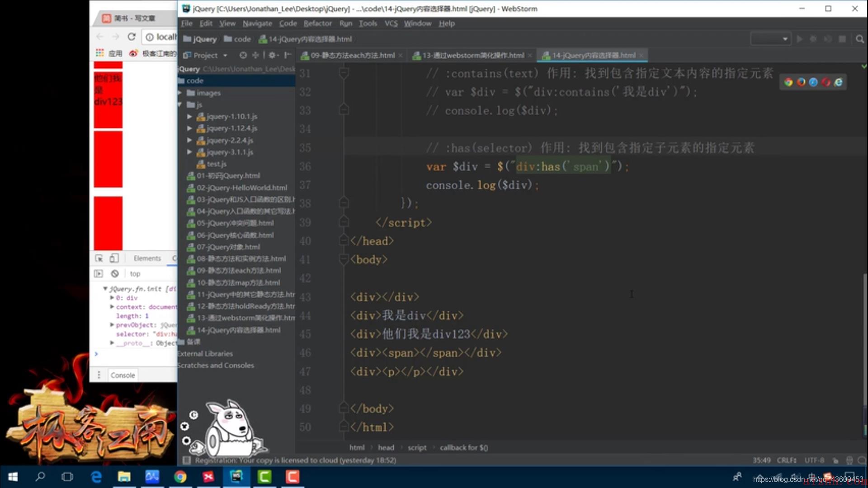
Task: Open Task View on taskbar
Action: 67,477
